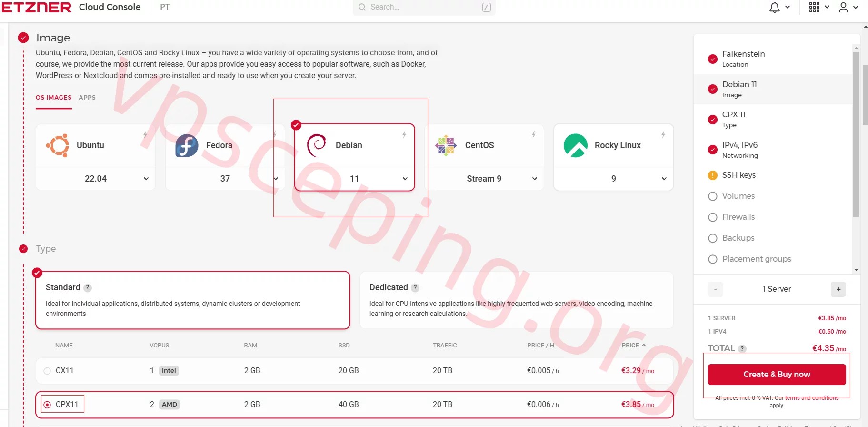Click the Ubuntu logo icon
The height and width of the screenshot is (427, 868).
(58, 145)
